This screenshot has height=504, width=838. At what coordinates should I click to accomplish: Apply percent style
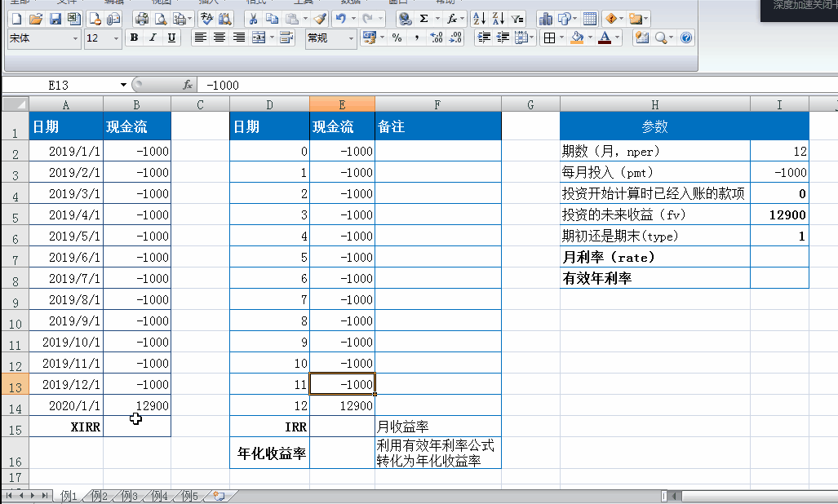(397, 38)
